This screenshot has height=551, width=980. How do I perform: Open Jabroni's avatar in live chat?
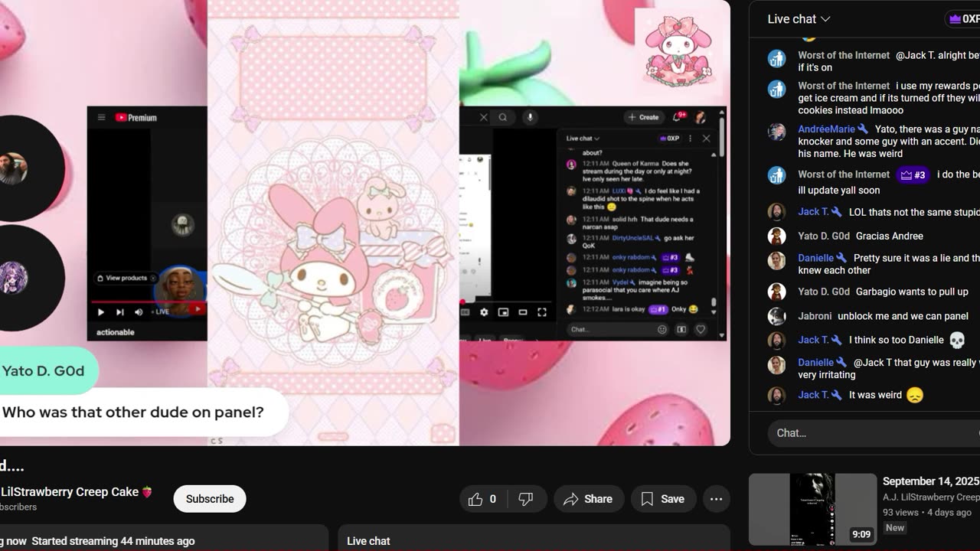[x=776, y=316]
